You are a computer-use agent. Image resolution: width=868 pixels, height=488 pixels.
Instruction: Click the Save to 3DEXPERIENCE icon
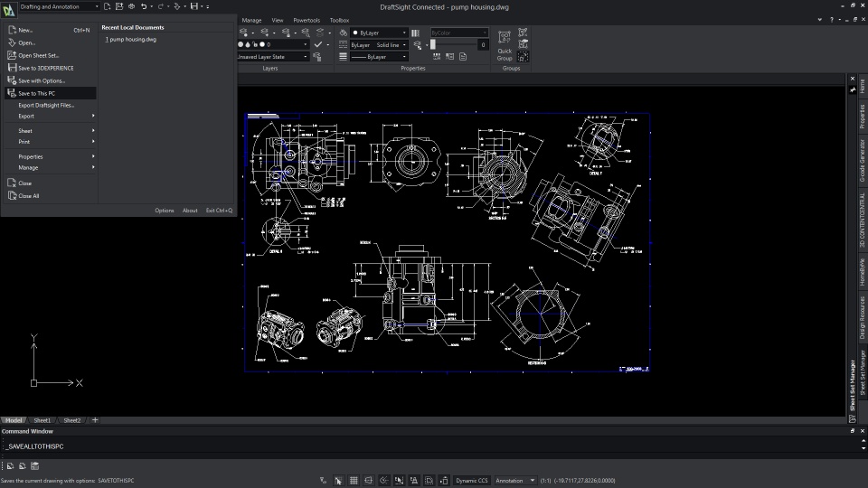(x=12, y=68)
